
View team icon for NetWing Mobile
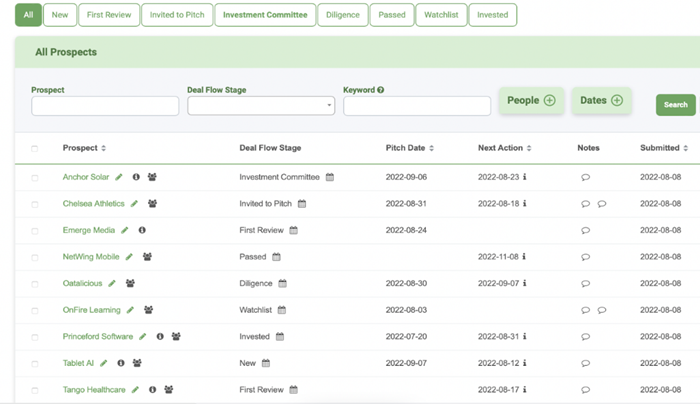(147, 257)
